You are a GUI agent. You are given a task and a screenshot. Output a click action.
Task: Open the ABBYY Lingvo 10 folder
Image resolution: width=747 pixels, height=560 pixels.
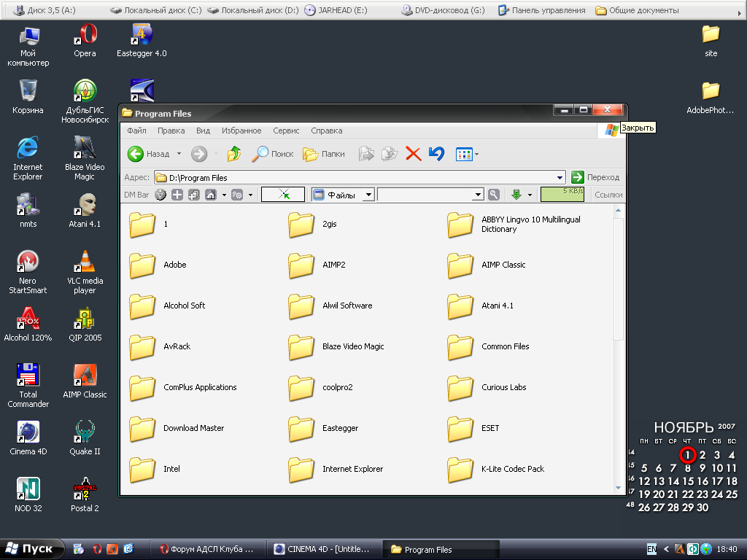[514, 225]
